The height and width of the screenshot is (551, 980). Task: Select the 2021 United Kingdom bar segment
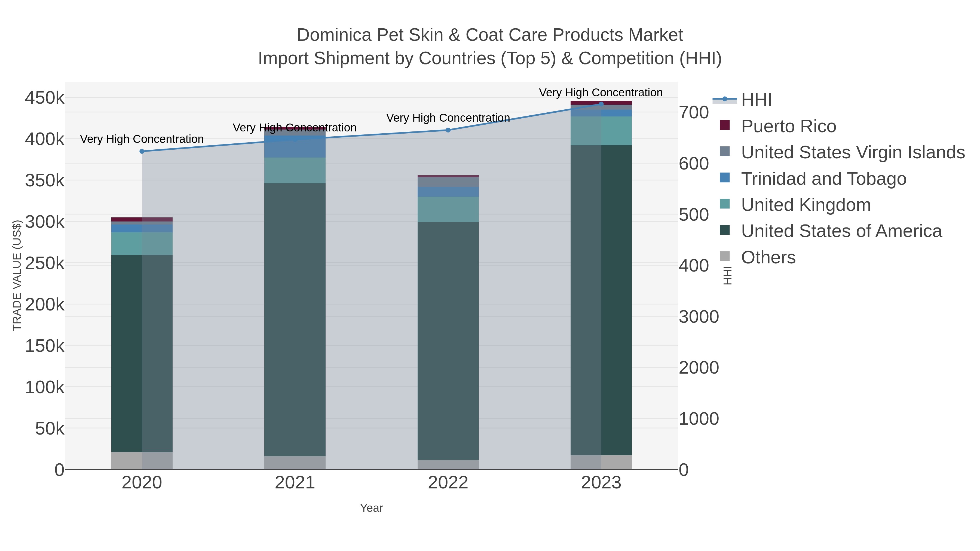tap(295, 170)
